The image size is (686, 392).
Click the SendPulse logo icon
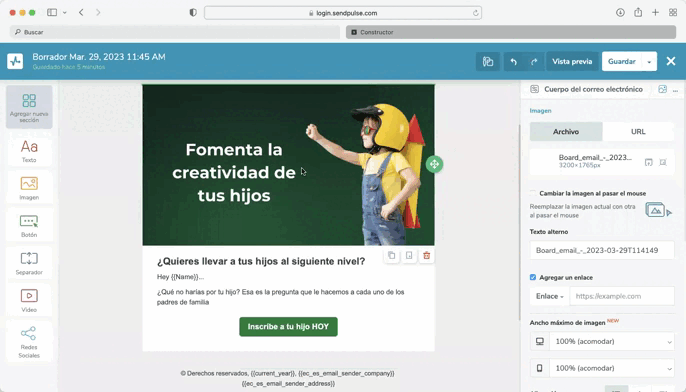[x=15, y=61]
